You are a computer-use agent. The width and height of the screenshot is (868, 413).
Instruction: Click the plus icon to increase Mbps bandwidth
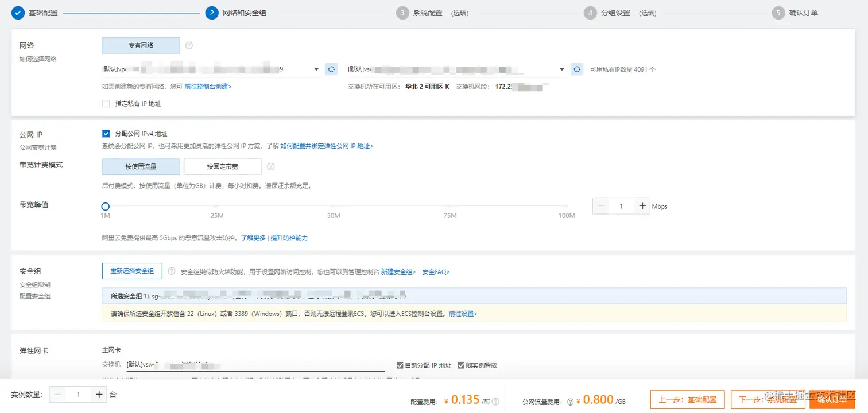(x=642, y=206)
